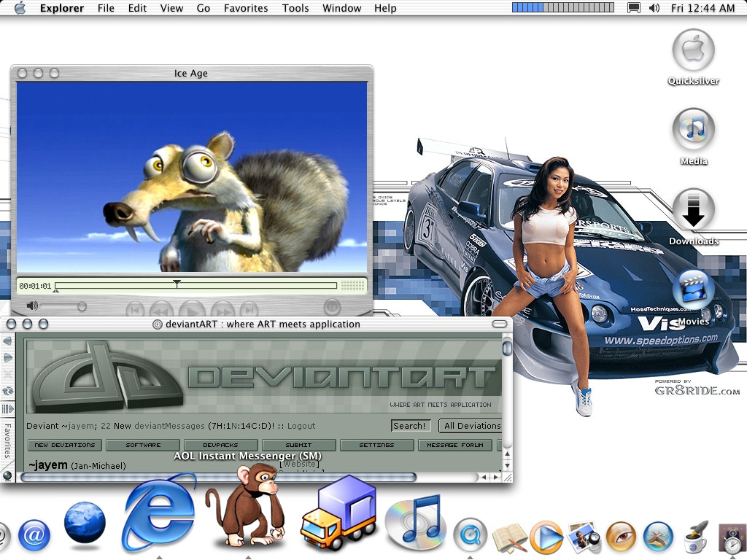Open the Window menu

click(341, 8)
